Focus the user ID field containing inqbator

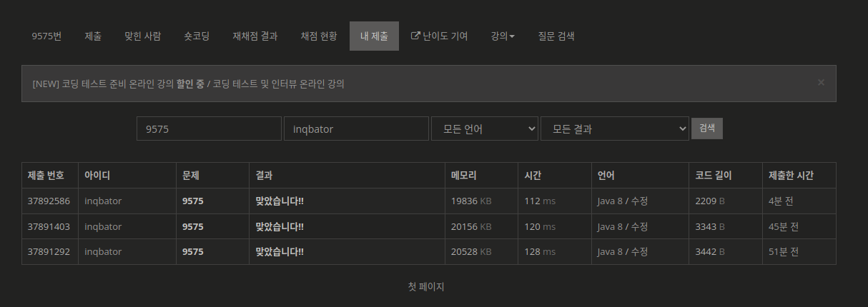pyautogui.click(x=356, y=129)
